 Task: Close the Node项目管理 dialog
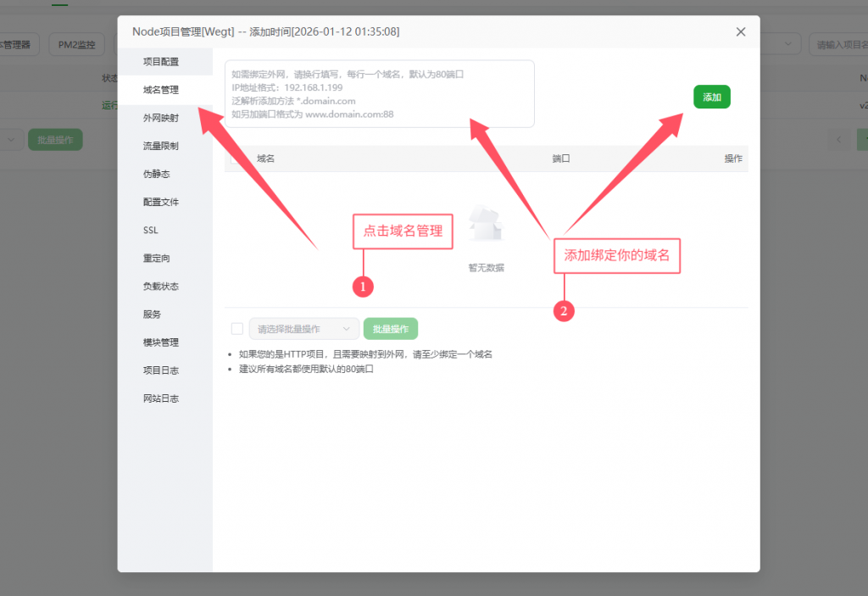click(741, 32)
